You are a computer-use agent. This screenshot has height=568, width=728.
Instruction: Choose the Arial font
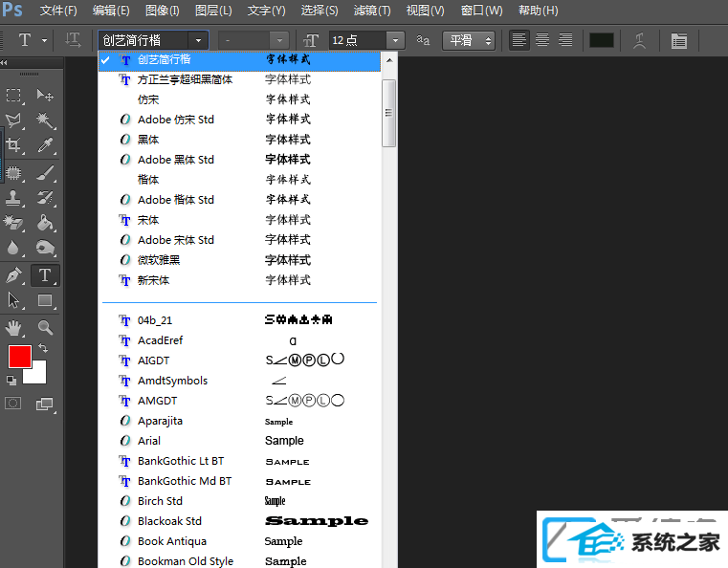pyautogui.click(x=239, y=441)
